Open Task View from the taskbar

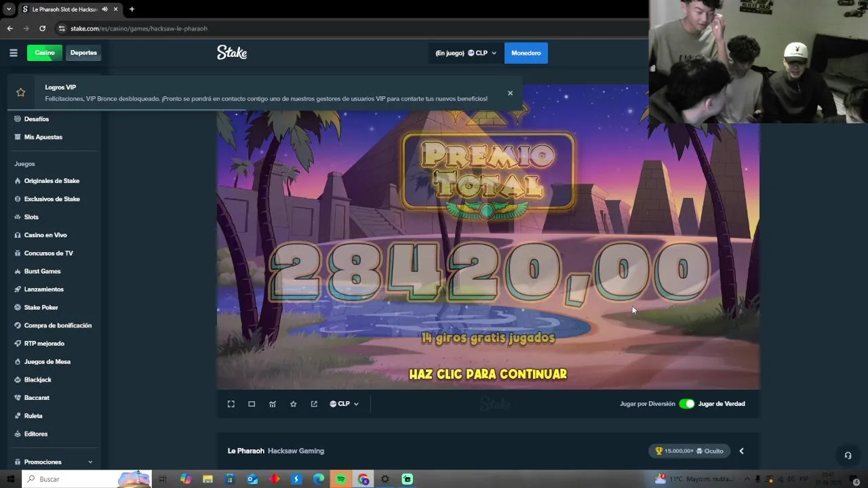pos(163,479)
